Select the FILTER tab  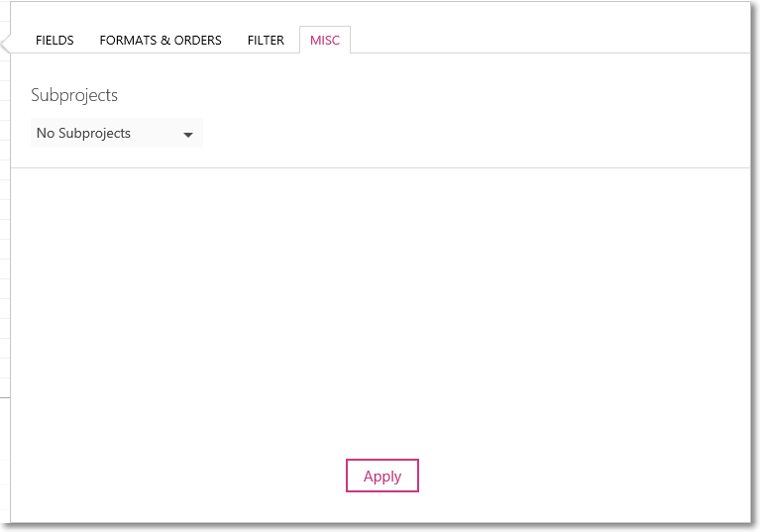(x=266, y=41)
